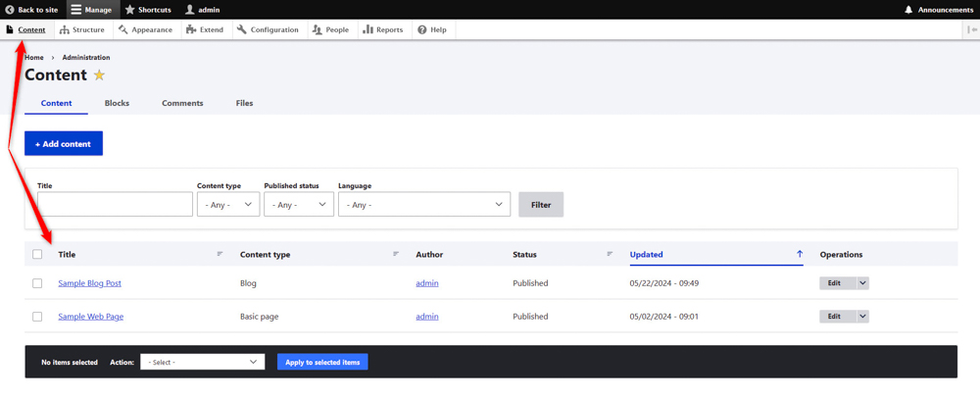Open admin author link in Basic page row
This screenshot has height=398, width=980.
pyautogui.click(x=427, y=317)
